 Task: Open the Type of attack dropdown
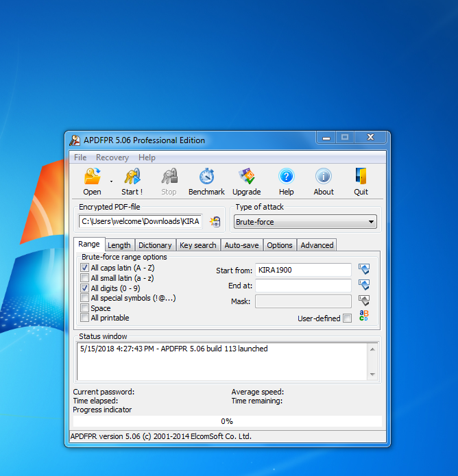pyautogui.click(x=305, y=222)
